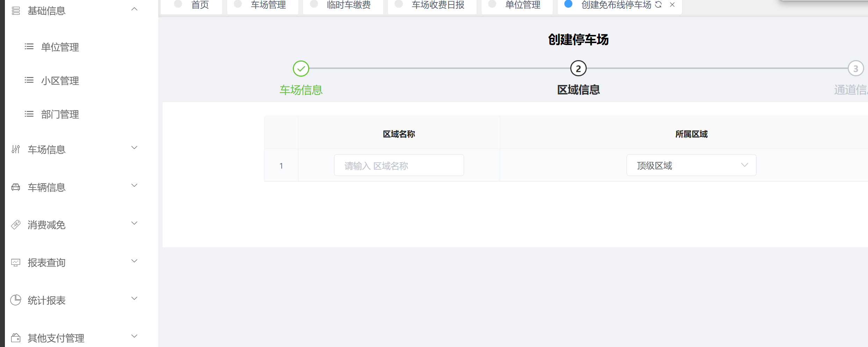The width and height of the screenshot is (868, 347).
Task: Expand the 统计报表 menu chevron
Action: click(x=134, y=298)
